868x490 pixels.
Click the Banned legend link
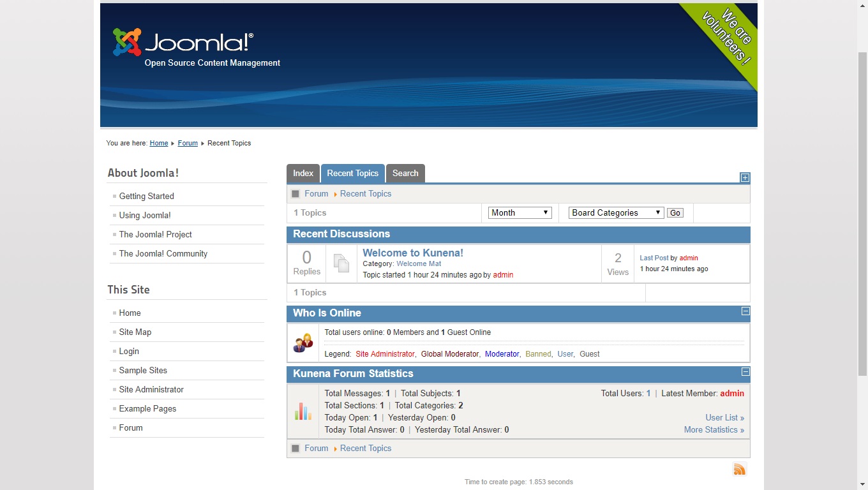538,353
